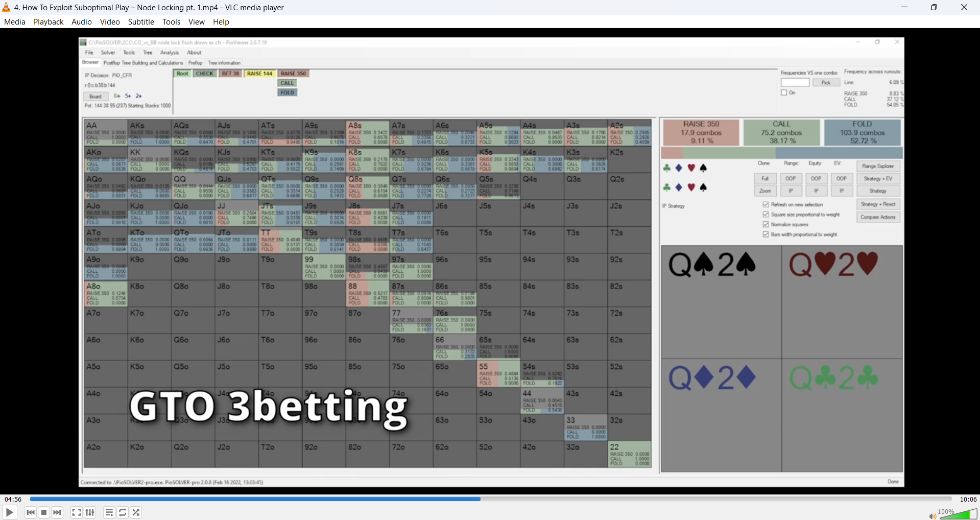Skip to previous media in playlist
This screenshot has height=520, width=980.
(31, 512)
